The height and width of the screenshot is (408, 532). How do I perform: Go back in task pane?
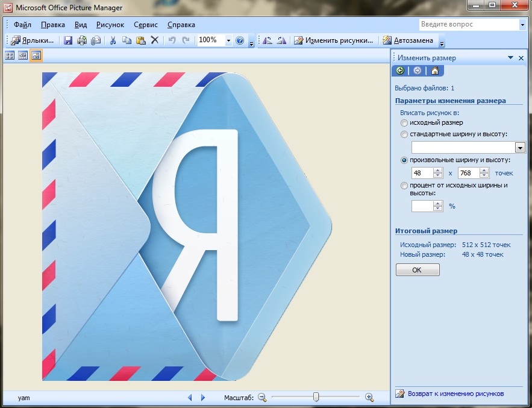coord(401,71)
